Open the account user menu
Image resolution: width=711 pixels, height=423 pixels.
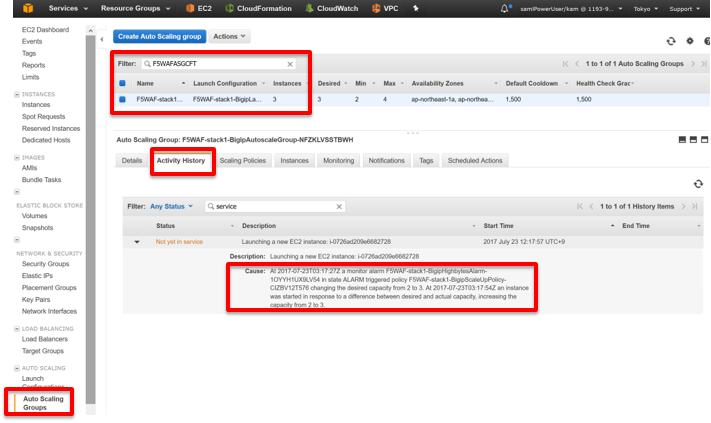click(571, 9)
